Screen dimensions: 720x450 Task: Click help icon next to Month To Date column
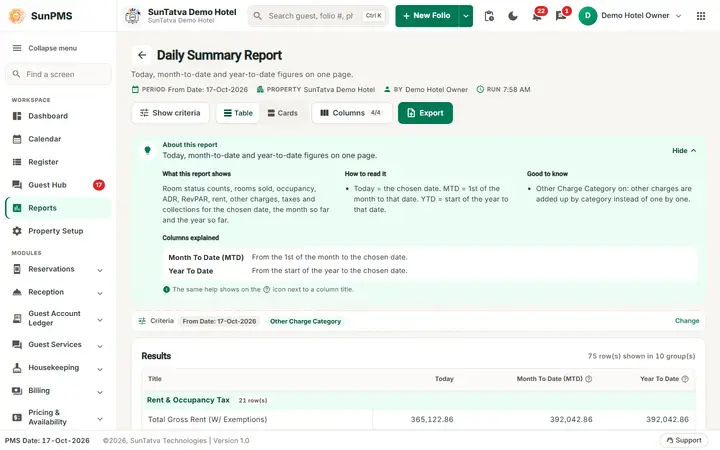[x=589, y=379]
